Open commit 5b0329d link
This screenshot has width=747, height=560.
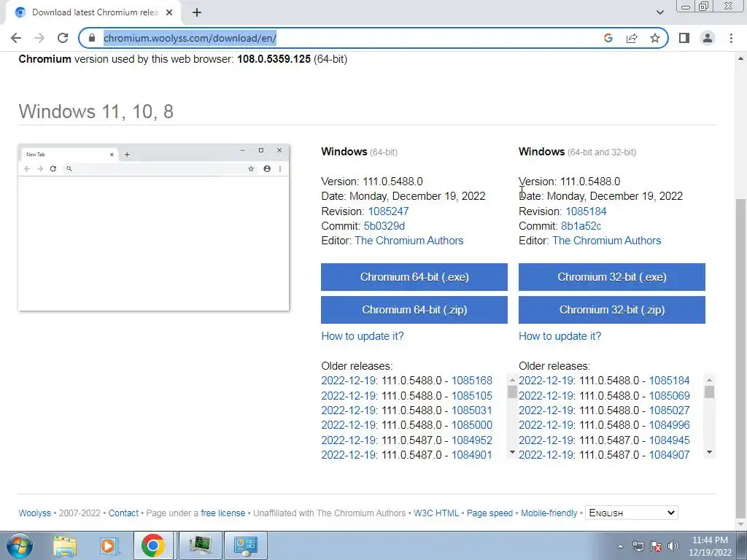coord(384,226)
